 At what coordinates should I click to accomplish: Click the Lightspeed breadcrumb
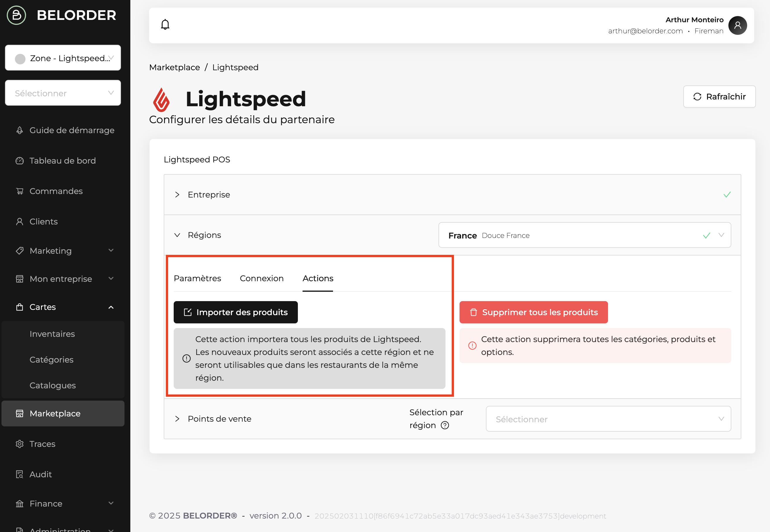[235, 67]
